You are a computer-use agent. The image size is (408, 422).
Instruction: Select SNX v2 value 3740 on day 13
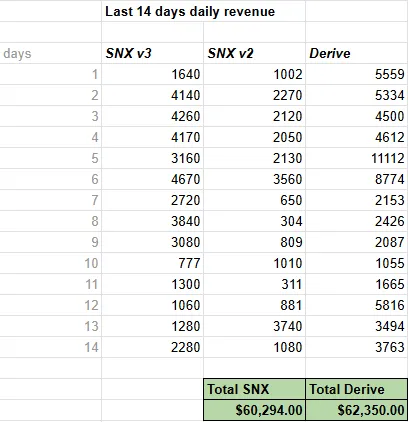click(254, 326)
